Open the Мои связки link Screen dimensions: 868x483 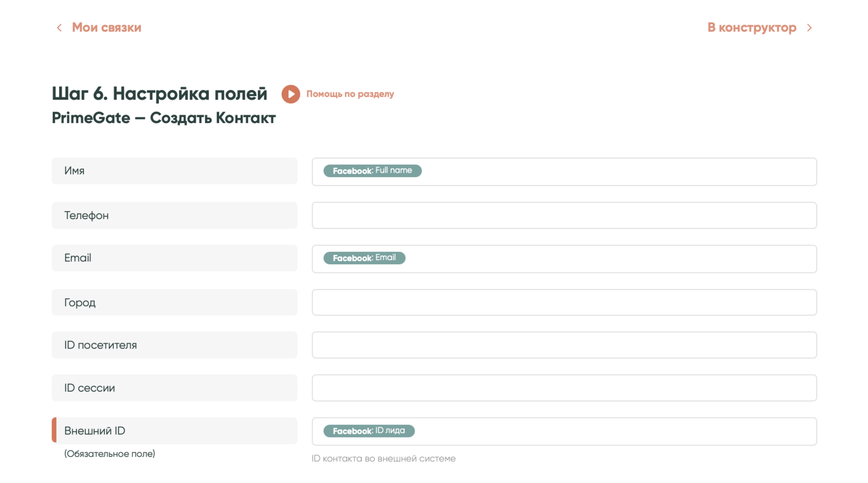[x=106, y=28]
